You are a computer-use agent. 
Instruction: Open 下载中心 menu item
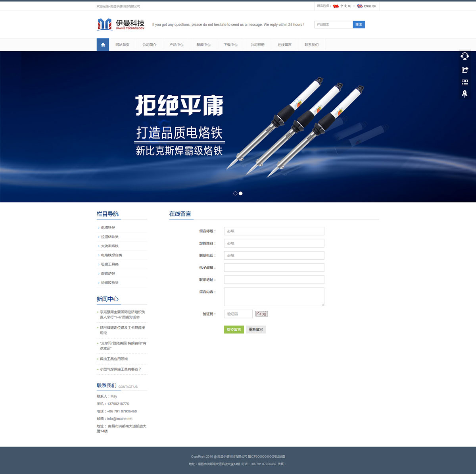(230, 44)
